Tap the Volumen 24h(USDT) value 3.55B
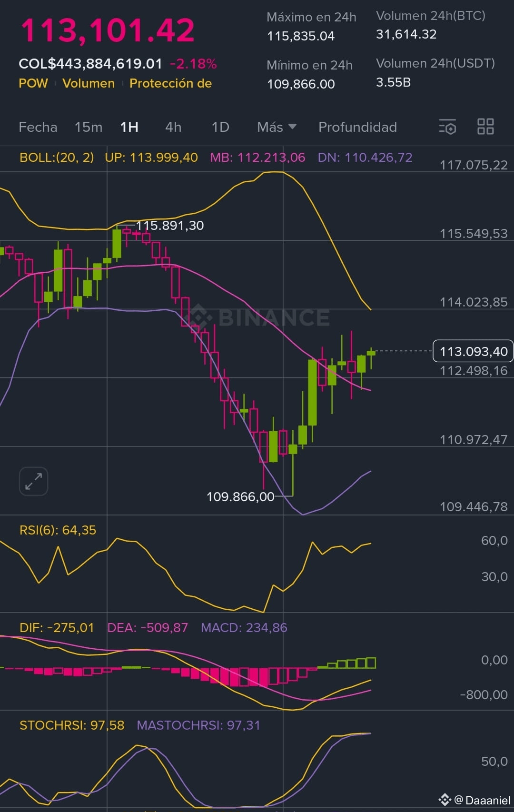Screen dimensions: 514x812 coord(393,82)
